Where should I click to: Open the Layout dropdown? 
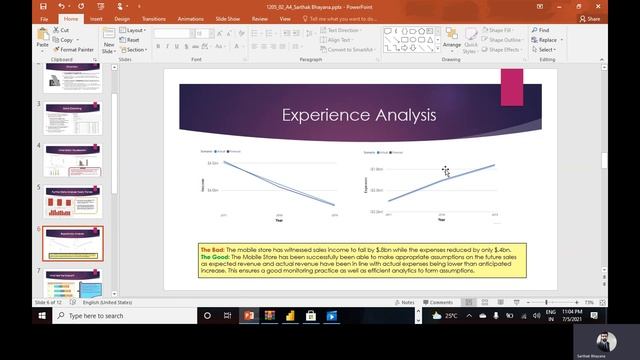point(133,30)
